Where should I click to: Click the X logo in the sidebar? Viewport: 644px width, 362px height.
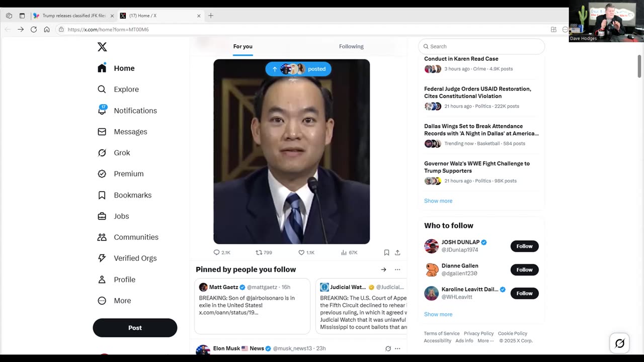[102, 47]
